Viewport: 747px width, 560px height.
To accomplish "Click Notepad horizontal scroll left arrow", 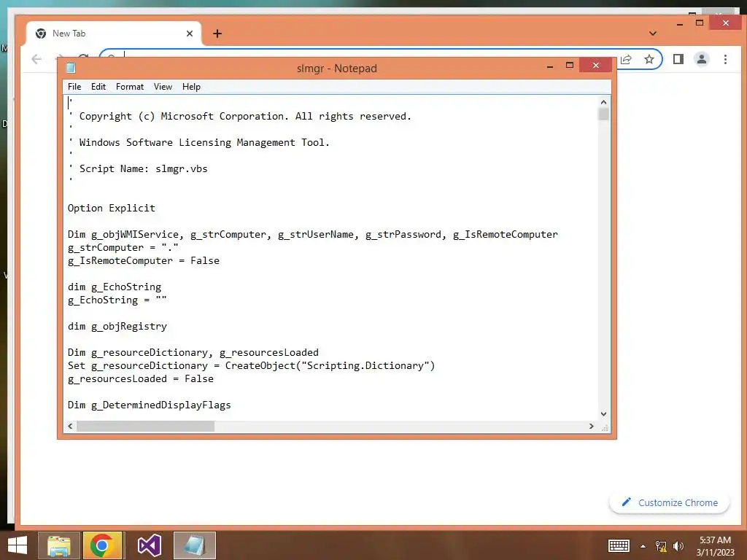I will tap(71, 426).
